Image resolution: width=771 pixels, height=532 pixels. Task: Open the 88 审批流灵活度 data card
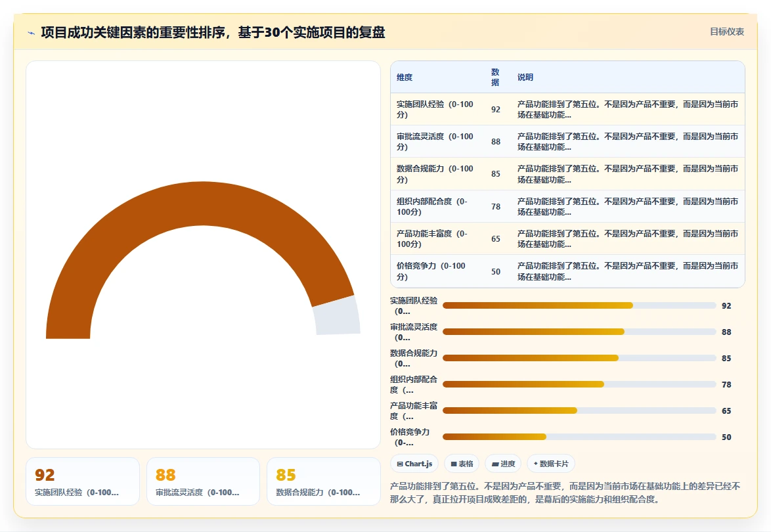coord(203,481)
